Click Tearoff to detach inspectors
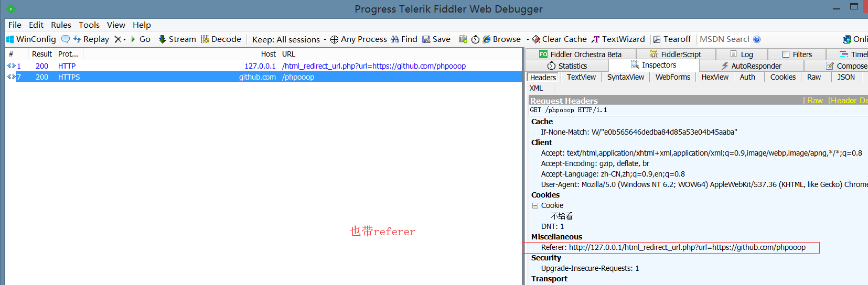868x285 pixels. pyautogui.click(x=672, y=39)
